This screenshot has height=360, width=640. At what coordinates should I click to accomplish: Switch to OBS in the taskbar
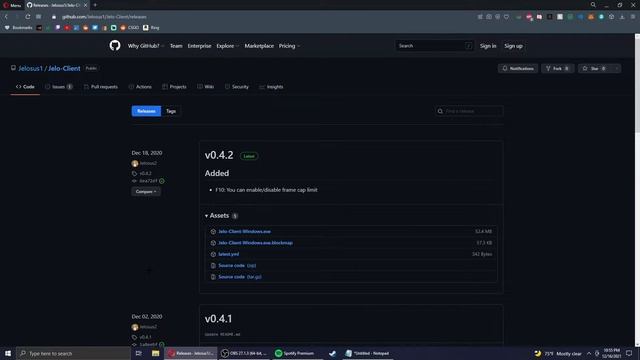[x=244, y=353]
